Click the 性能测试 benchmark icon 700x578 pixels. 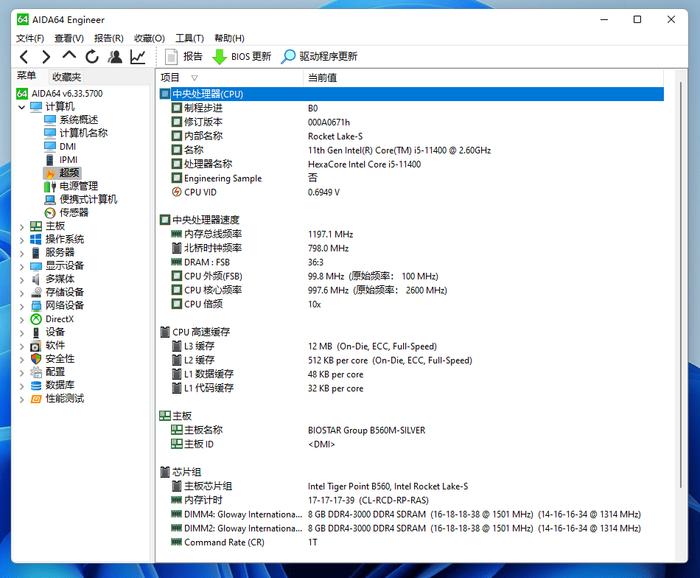pyautogui.click(x=36, y=399)
